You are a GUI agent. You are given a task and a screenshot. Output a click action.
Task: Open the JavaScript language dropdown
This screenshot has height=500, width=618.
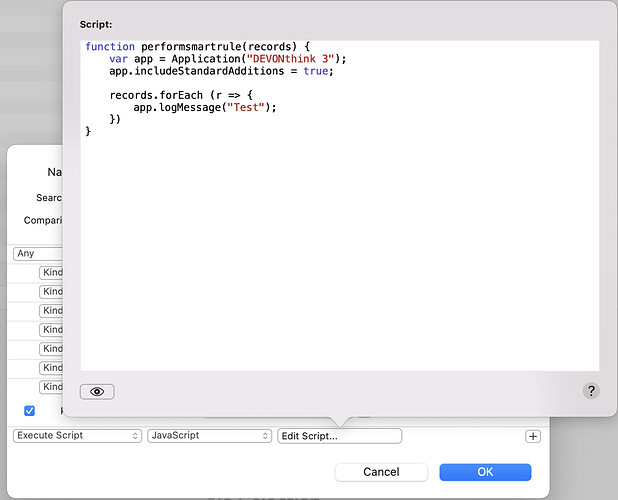click(209, 436)
